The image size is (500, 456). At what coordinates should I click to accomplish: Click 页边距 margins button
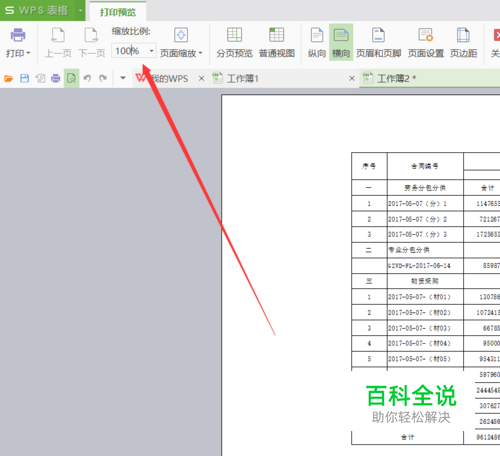[x=463, y=43]
